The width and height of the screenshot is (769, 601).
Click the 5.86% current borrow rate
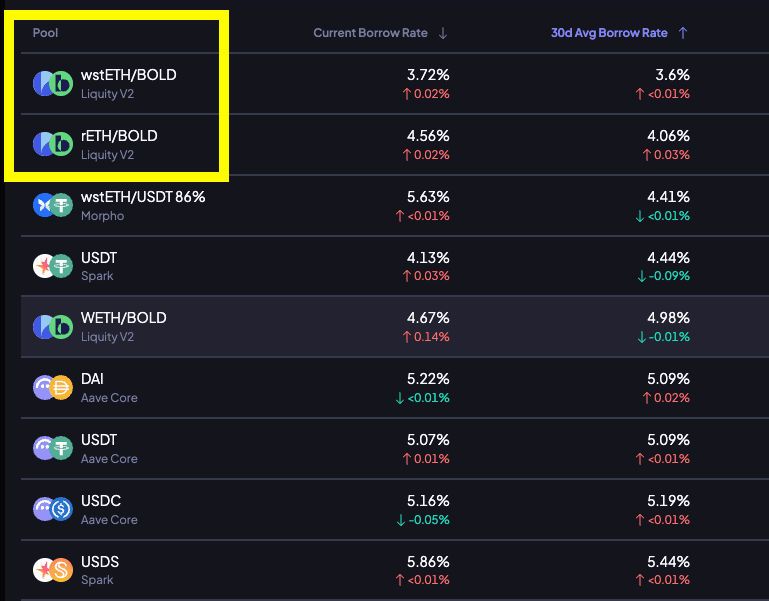(x=428, y=561)
